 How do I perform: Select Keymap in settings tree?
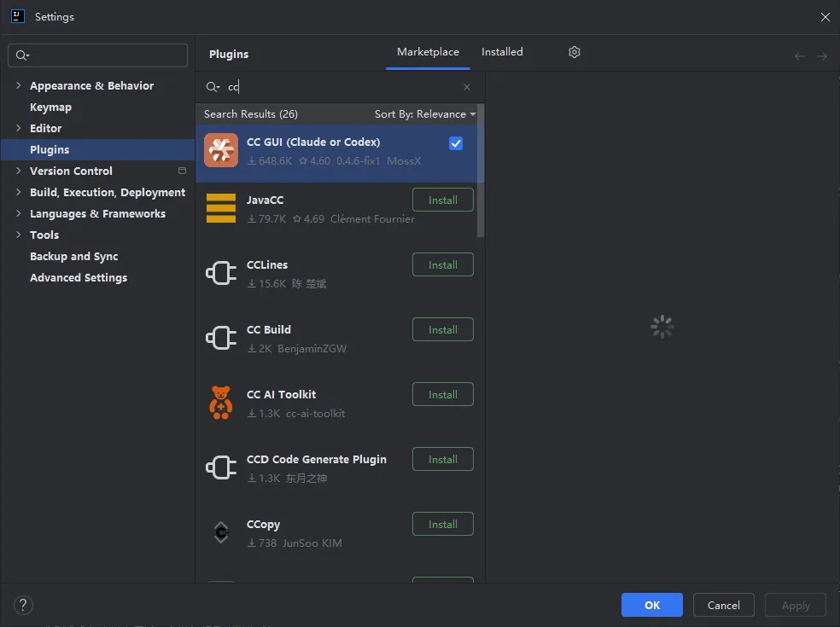(50, 107)
